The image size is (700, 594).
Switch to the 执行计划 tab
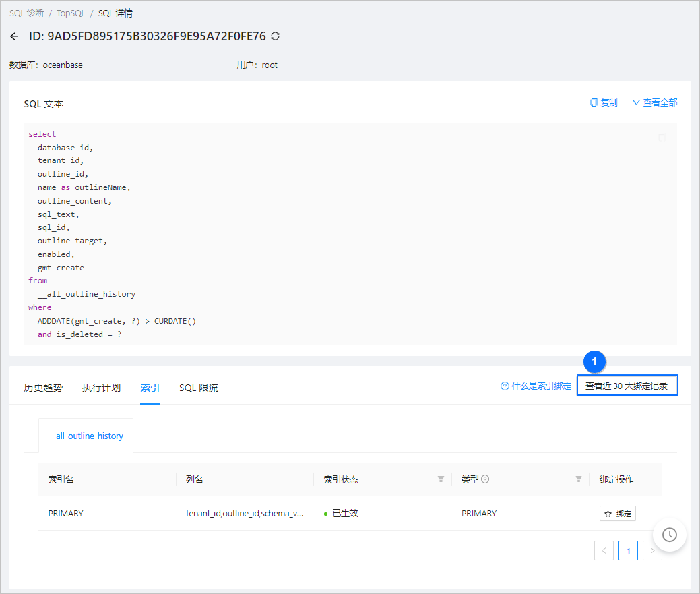(x=101, y=388)
